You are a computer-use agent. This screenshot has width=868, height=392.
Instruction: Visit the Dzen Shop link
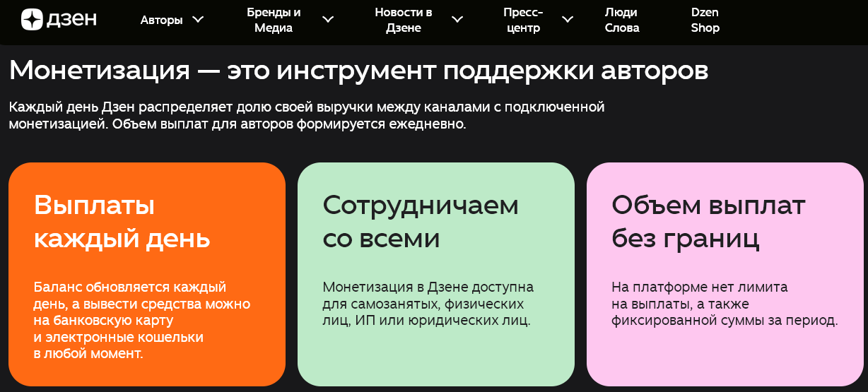coord(705,20)
